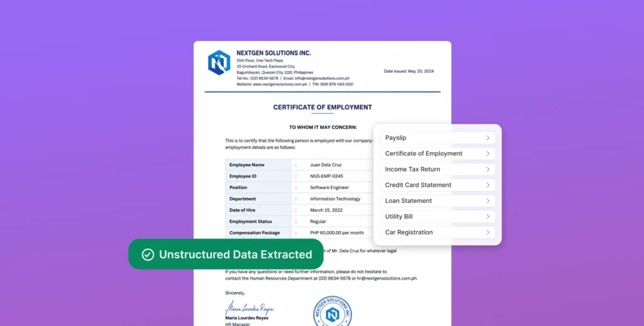Viewport: 644px width, 326px height.
Task: Click the Compensation Package label cell
Action: tap(258, 233)
